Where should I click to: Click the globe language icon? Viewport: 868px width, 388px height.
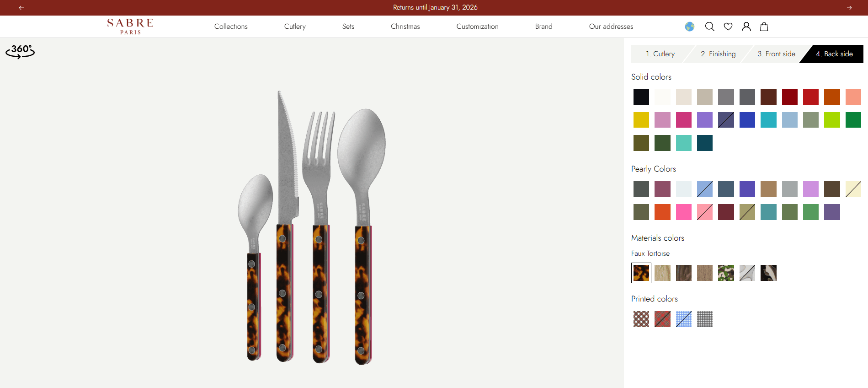coord(689,27)
